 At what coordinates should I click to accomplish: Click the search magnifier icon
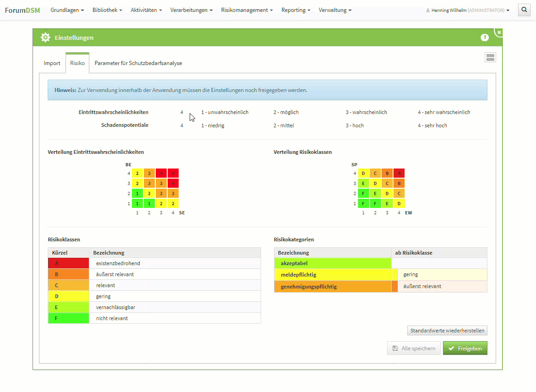[524, 10]
